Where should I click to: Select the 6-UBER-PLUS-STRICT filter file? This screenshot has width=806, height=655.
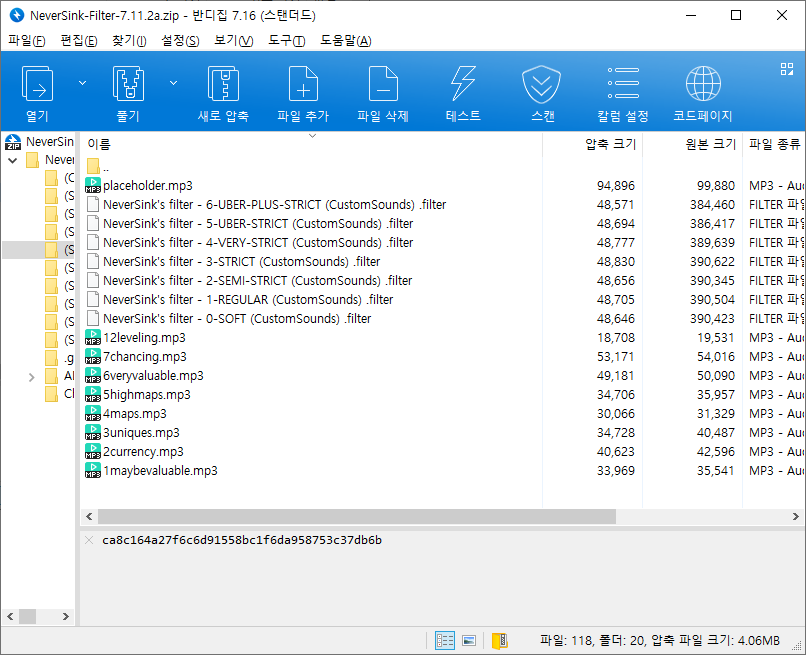pos(266,205)
